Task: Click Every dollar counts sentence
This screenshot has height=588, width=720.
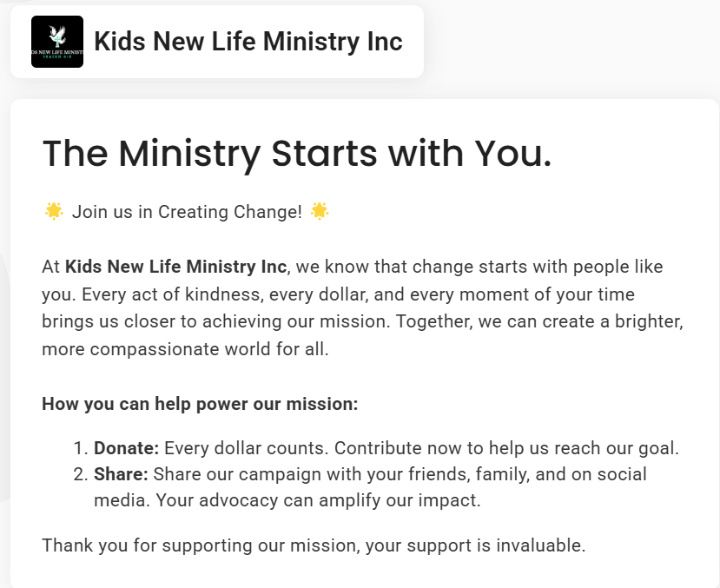Action: [247, 447]
